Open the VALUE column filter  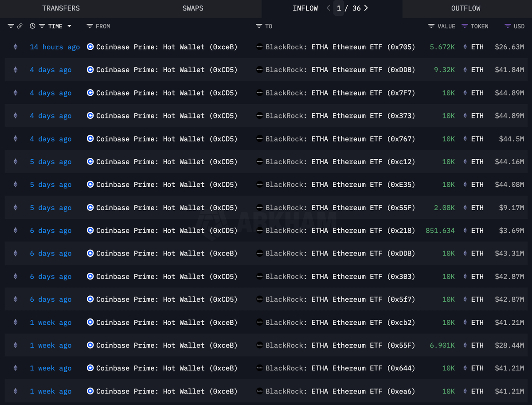[431, 26]
